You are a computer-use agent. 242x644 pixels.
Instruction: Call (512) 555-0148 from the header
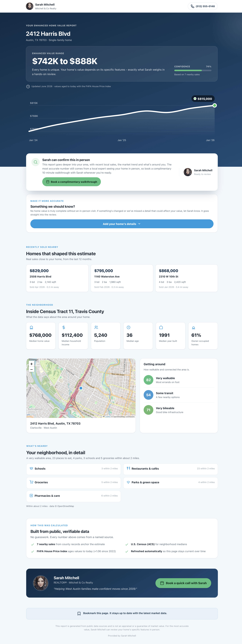coord(203,6)
